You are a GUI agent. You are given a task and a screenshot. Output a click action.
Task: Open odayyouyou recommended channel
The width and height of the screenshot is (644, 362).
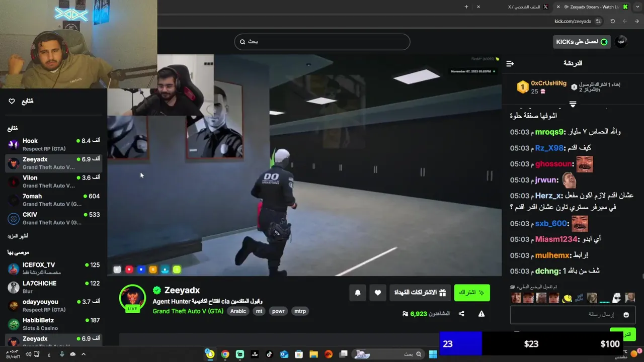[53, 305]
